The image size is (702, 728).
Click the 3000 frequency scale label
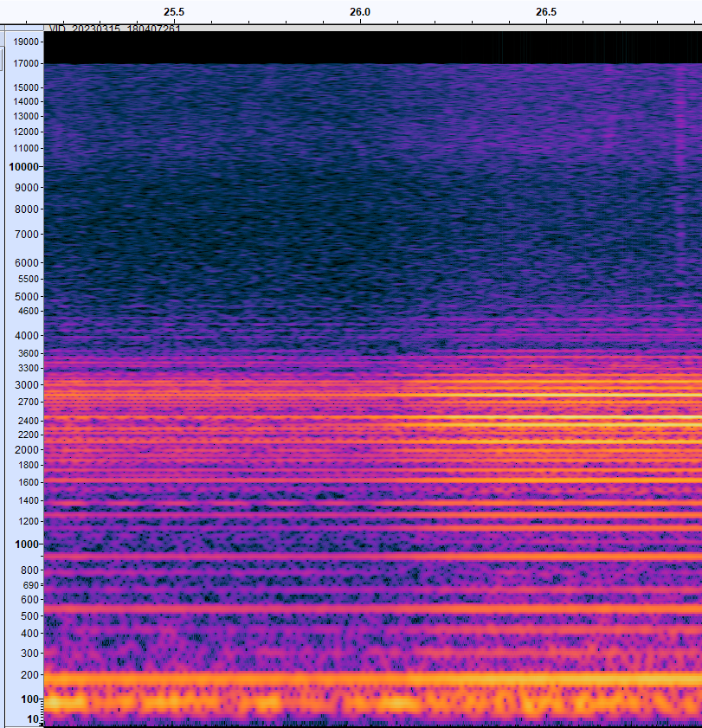[29, 385]
